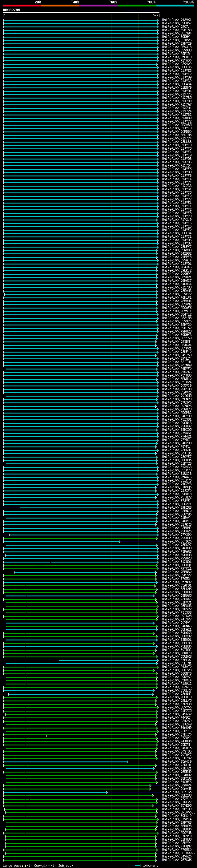The height and width of the screenshot is (868, 197).
Task: Click the orange ~40% identity legend bar
Action: tap(60, 6)
